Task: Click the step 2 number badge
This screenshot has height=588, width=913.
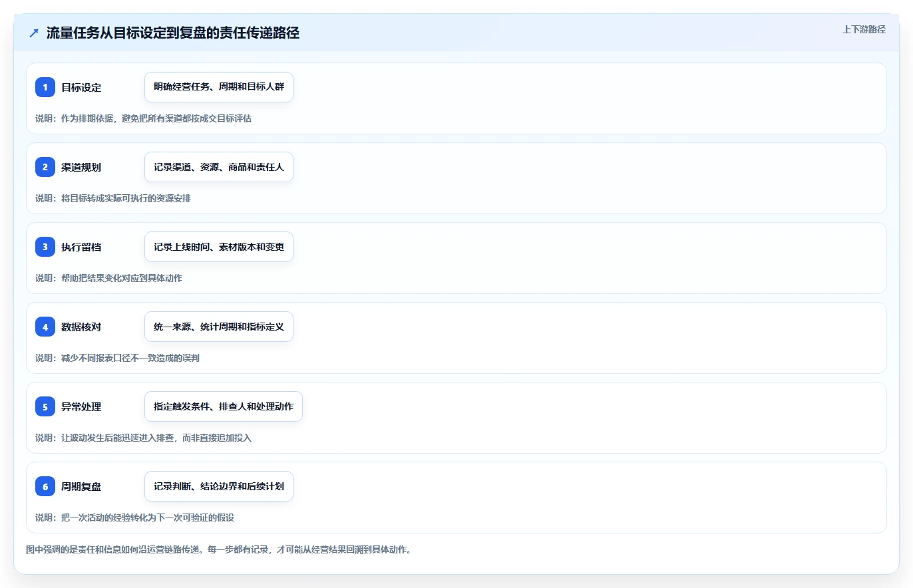Action: pyautogui.click(x=45, y=167)
